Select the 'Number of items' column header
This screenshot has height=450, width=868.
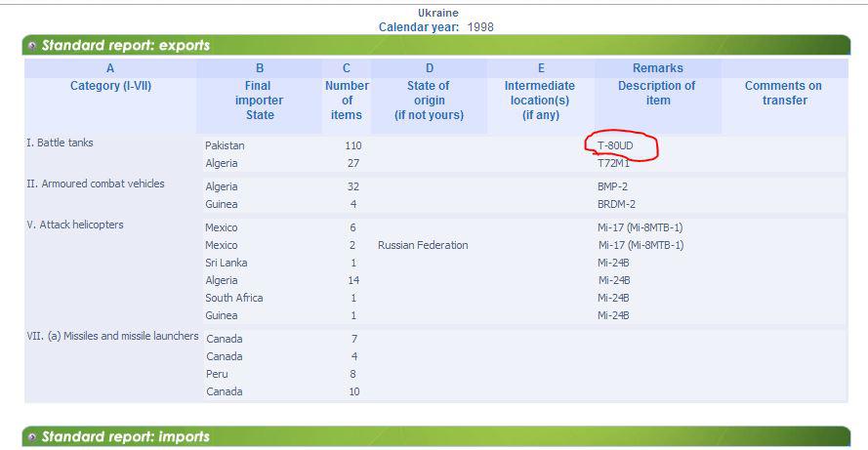tap(347, 101)
